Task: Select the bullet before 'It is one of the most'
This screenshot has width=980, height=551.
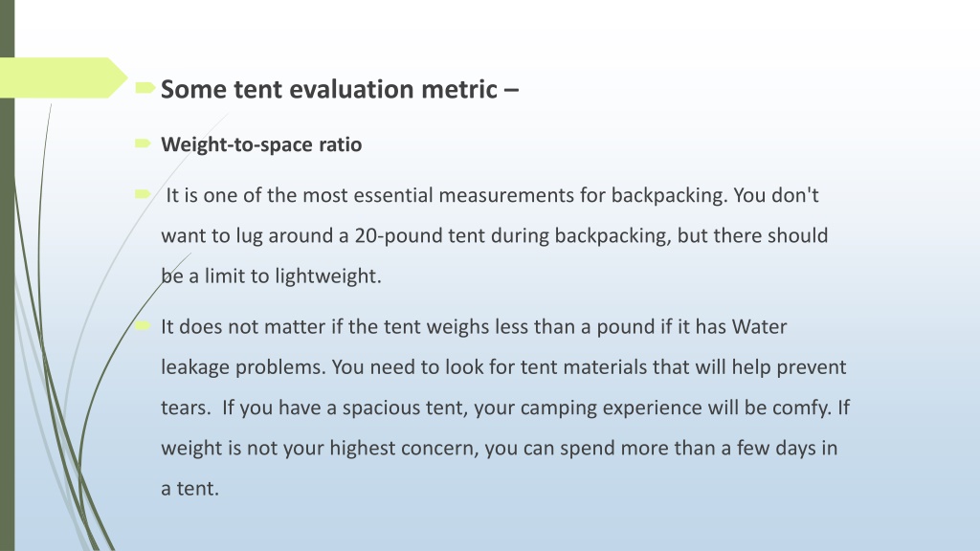Action: pyautogui.click(x=143, y=194)
